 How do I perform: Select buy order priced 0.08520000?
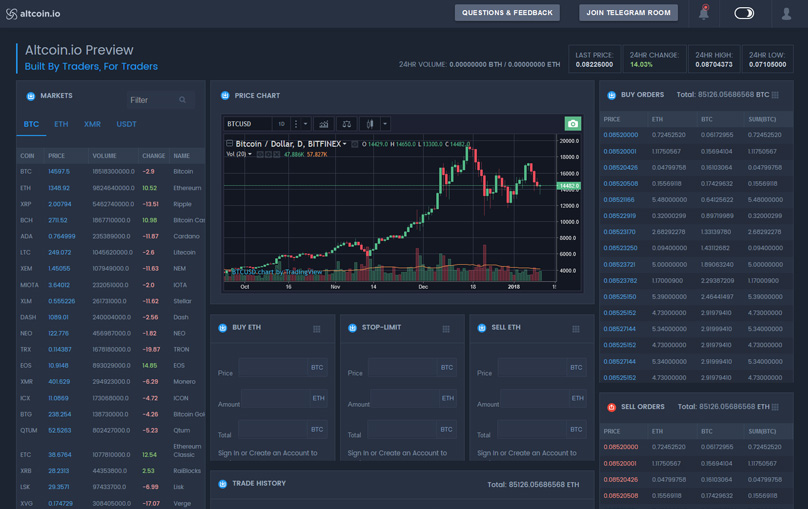[x=696, y=135]
